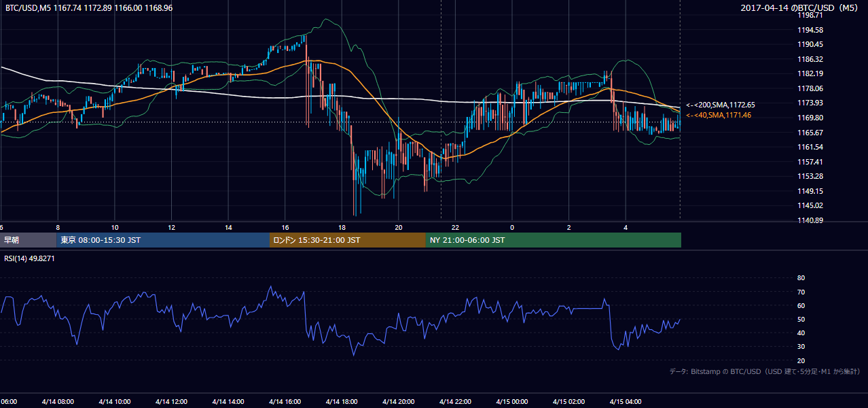Click the 4/14 20:00 bottom time label
Image resolution: width=868 pixels, height=408 pixels.
(399, 402)
